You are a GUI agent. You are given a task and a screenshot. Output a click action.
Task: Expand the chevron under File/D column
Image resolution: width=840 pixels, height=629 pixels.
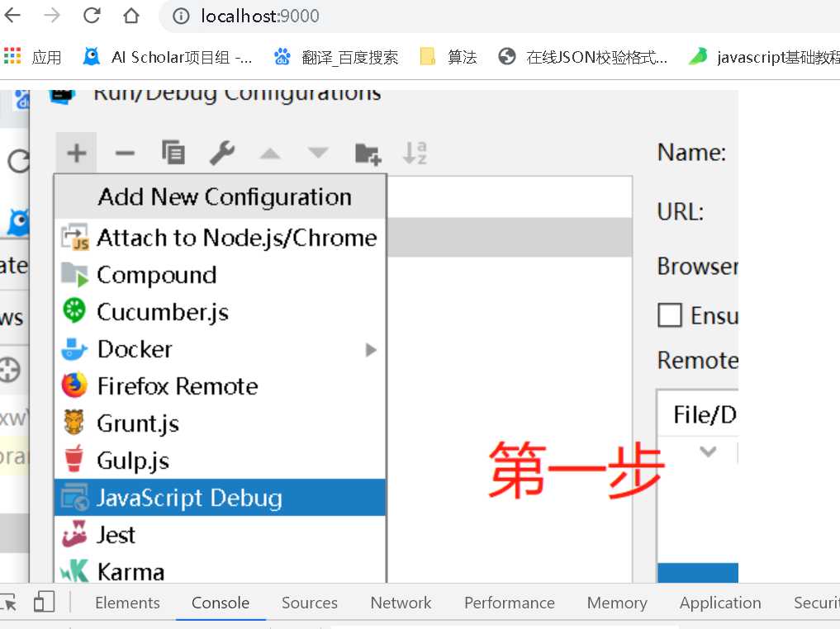708,452
